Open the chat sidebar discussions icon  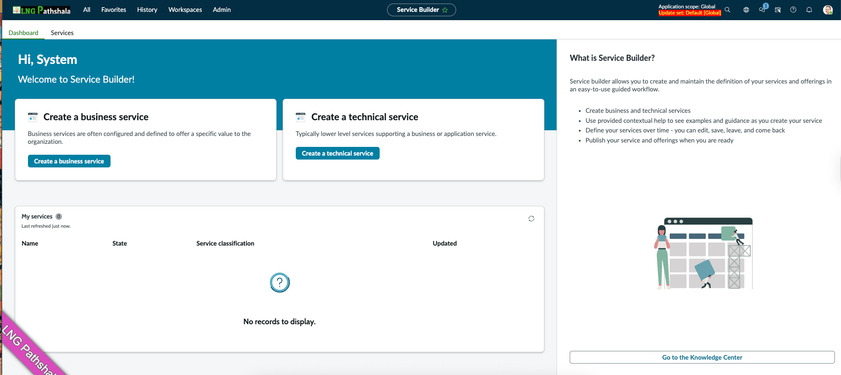click(762, 9)
